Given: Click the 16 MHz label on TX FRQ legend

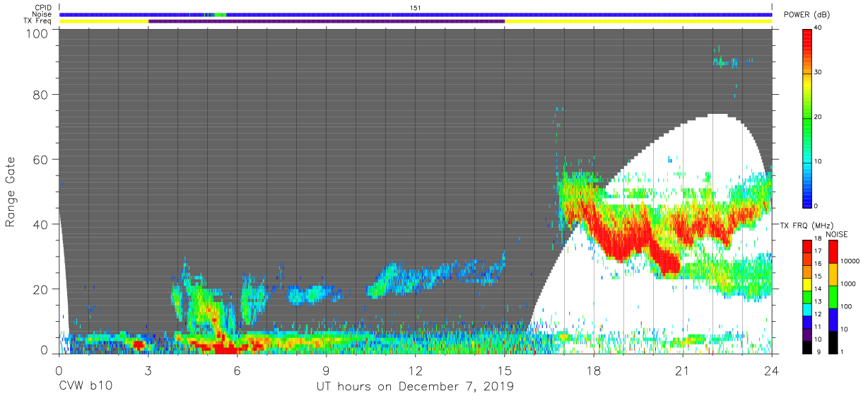Looking at the screenshot, I should [818, 263].
